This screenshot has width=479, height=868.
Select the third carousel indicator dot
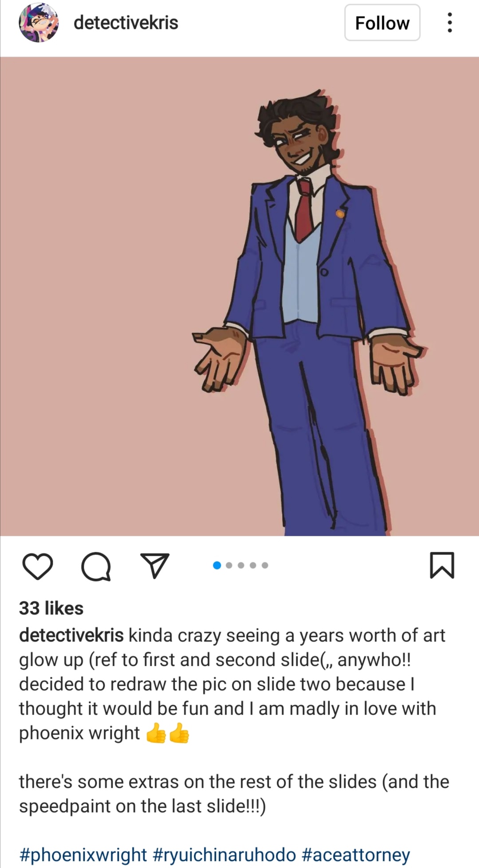coord(241,565)
